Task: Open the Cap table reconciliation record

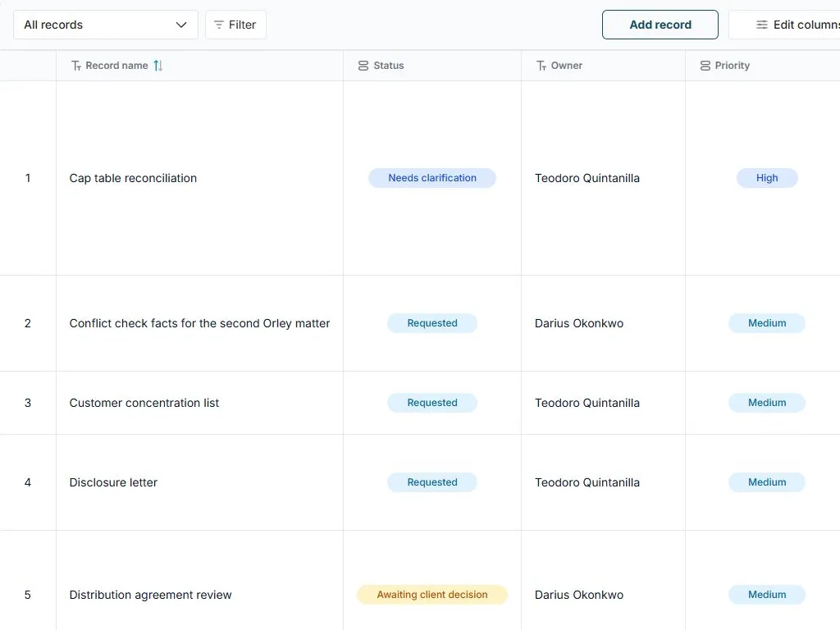Action: (133, 178)
